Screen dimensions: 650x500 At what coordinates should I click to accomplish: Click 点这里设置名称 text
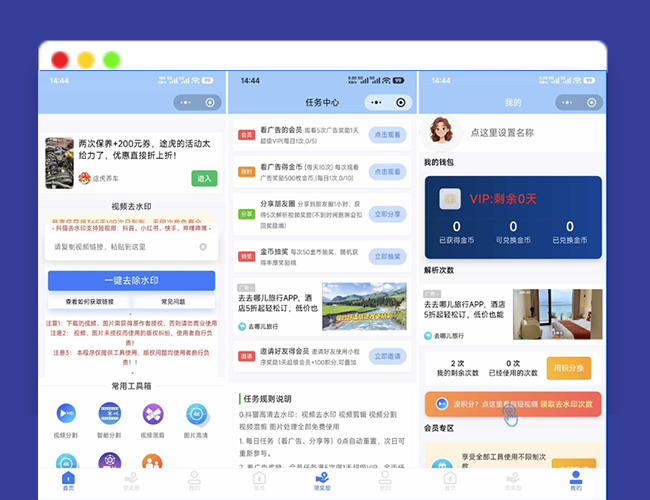502,133
